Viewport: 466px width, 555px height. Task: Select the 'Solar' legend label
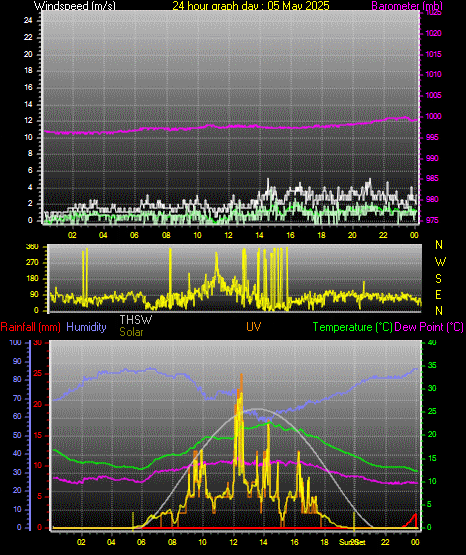131,332
